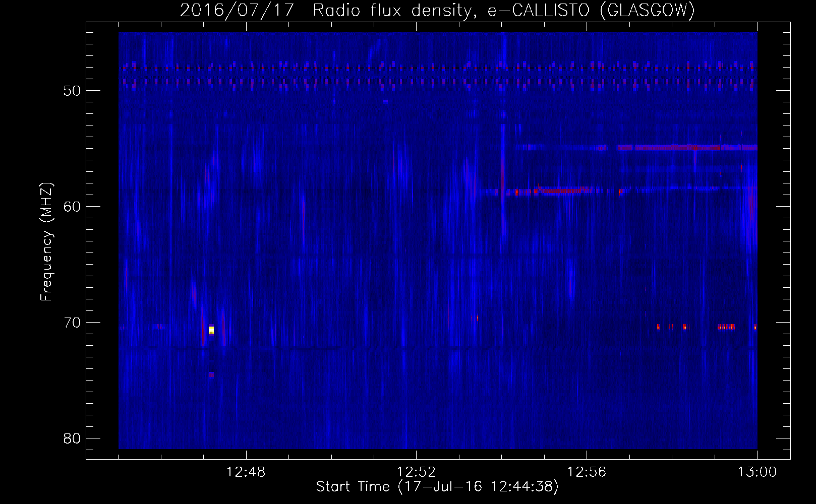This screenshot has height=504, width=816.
Task: Click time tick label "12:48"
Action: [x=246, y=472]
